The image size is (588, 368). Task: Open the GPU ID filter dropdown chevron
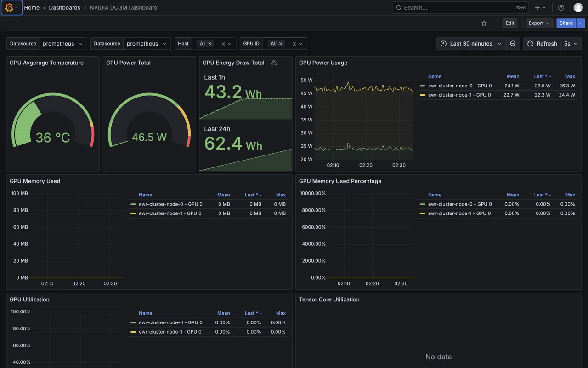click(301, 44)
